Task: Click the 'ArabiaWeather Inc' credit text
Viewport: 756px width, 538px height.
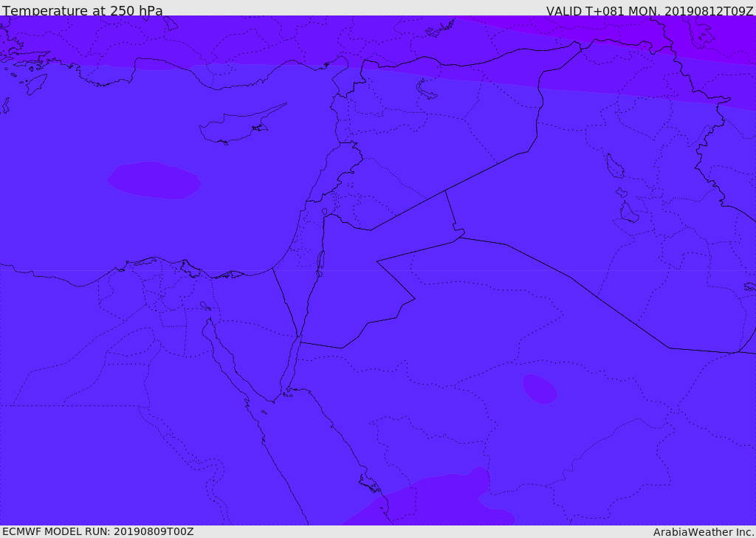Action: pyautogui.click(x=704, y=532)
